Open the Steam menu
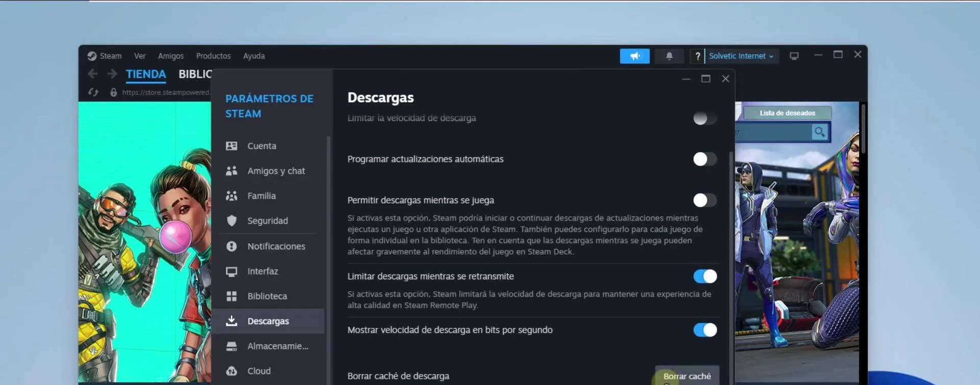Image resolution: width=980 pixels, height=385 pixels. click(110, 56)
